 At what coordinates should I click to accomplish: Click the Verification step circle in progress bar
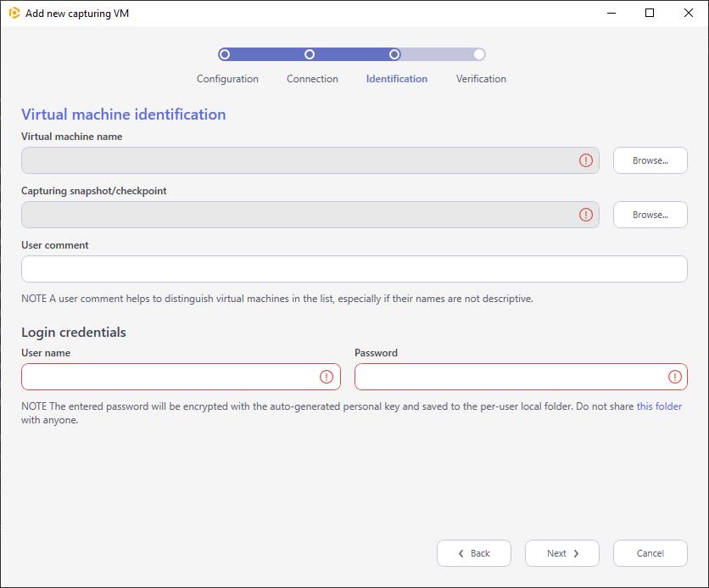(479, 54)
